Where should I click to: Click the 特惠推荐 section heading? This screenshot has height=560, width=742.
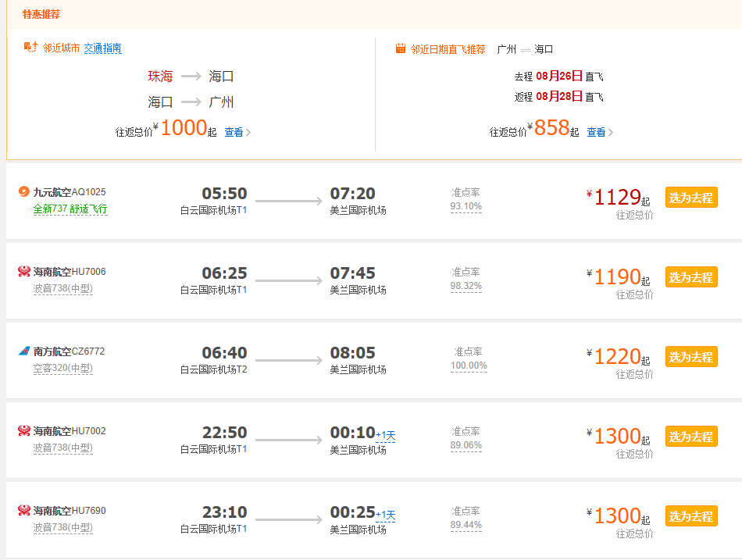click(41, 14)
